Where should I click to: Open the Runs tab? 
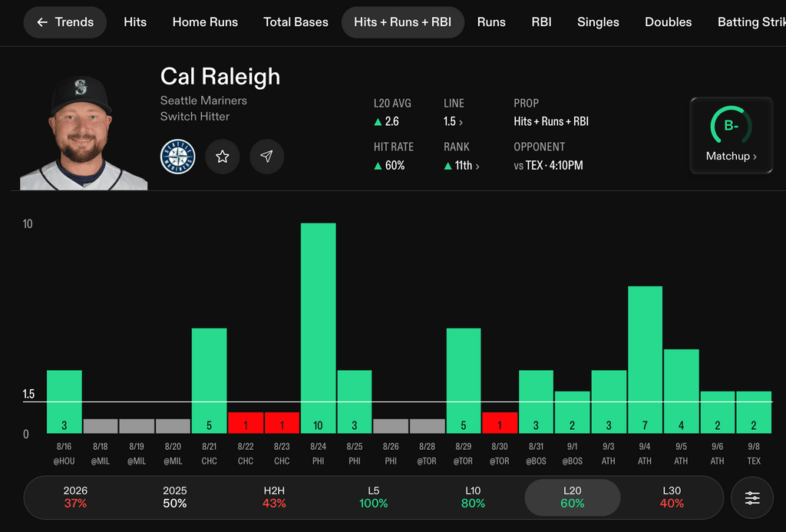pyautogui.click(x=491, y=22)
